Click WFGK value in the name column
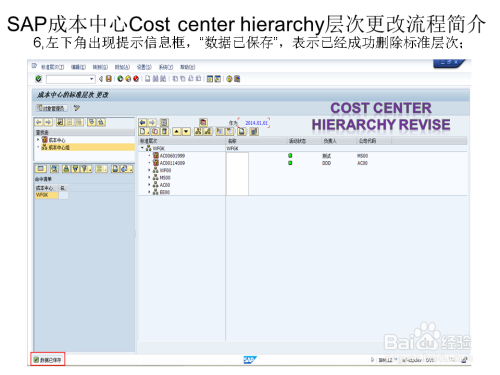 click(x=233, y=148)
